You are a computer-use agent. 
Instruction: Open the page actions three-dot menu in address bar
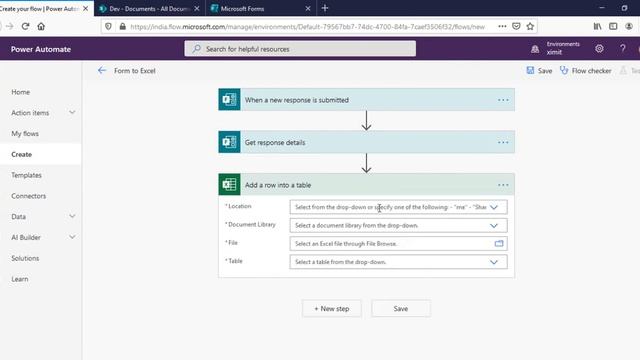(x=502, y=27)
